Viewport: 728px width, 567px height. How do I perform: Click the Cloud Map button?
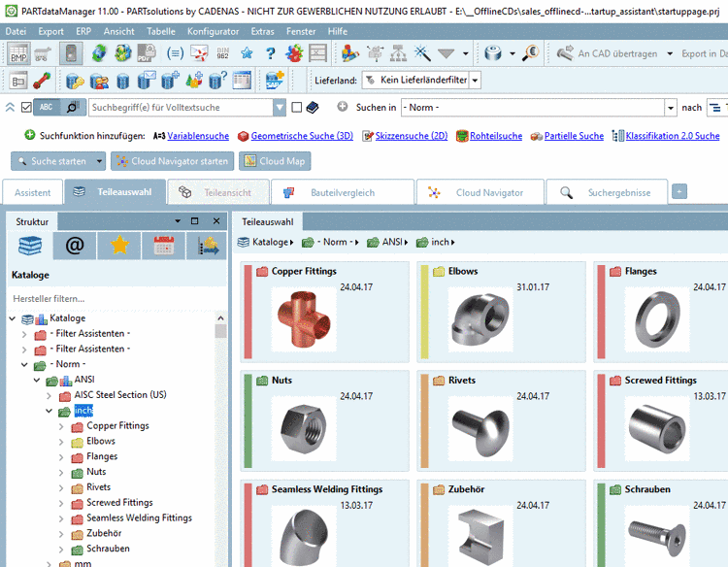(275, 161)
